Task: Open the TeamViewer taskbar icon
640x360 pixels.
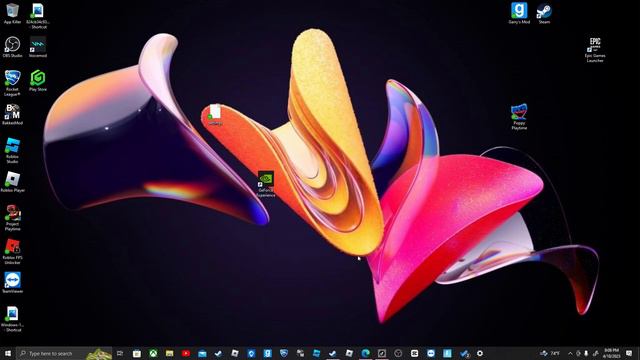Action: coord(431,353)
